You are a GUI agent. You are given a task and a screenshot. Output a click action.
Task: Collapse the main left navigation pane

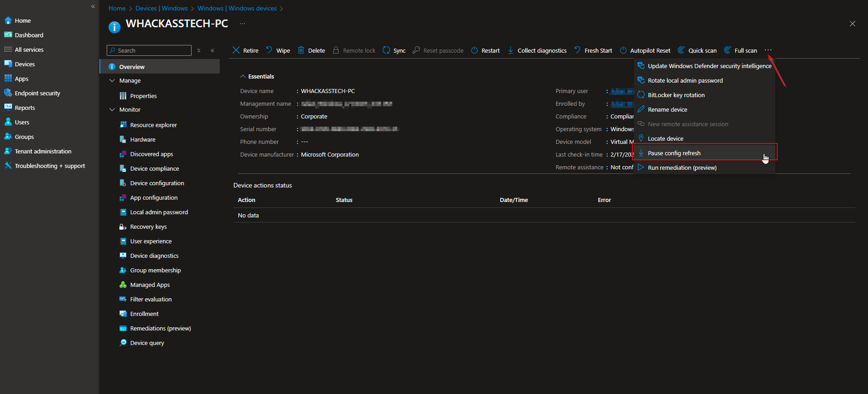[93, 6]
